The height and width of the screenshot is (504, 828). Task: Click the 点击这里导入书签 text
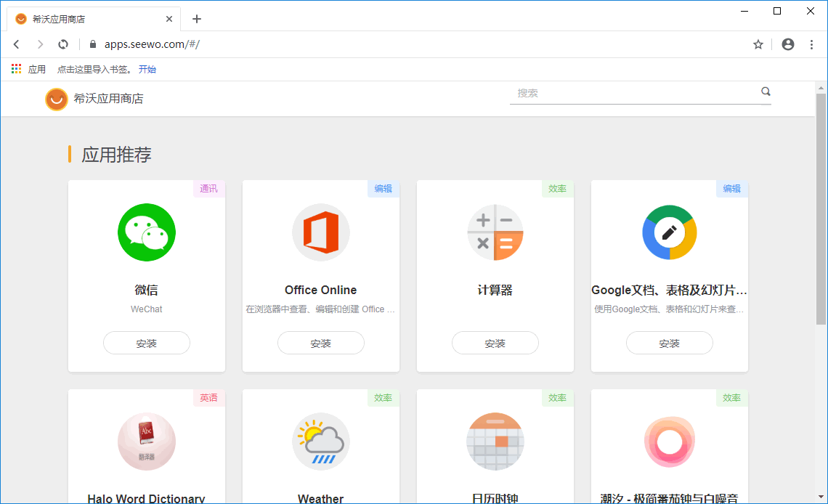pyautogui.click(x=94, y=69)
